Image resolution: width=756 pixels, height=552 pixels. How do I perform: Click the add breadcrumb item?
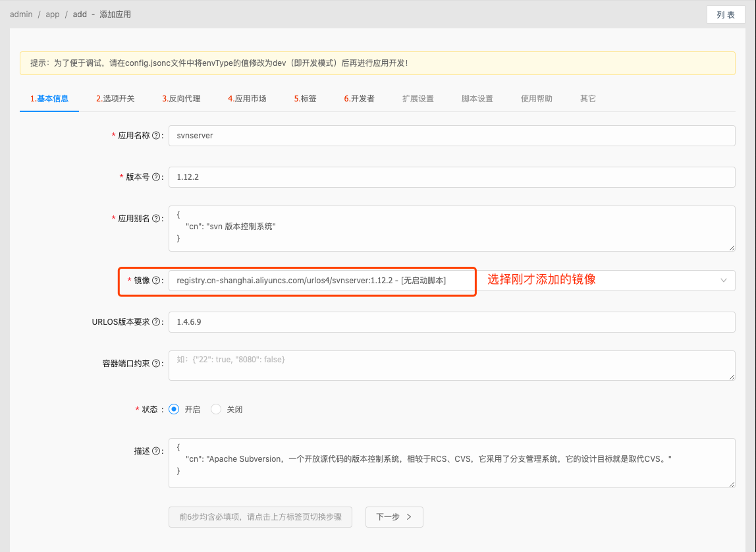point(80,14)
